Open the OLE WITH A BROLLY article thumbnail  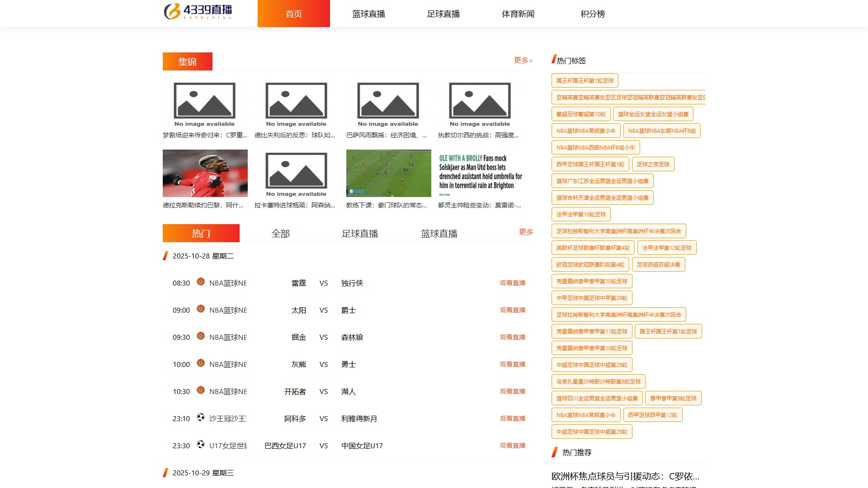pos(480,174)
